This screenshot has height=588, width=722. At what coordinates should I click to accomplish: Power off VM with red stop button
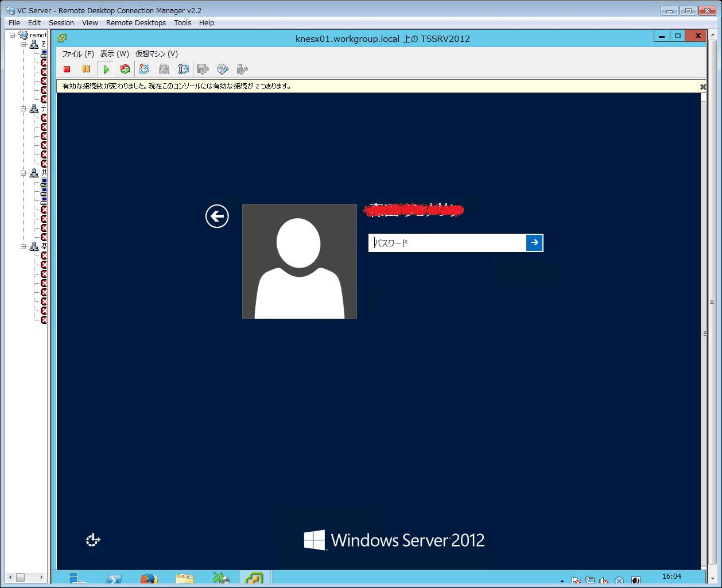coord(67,69)
